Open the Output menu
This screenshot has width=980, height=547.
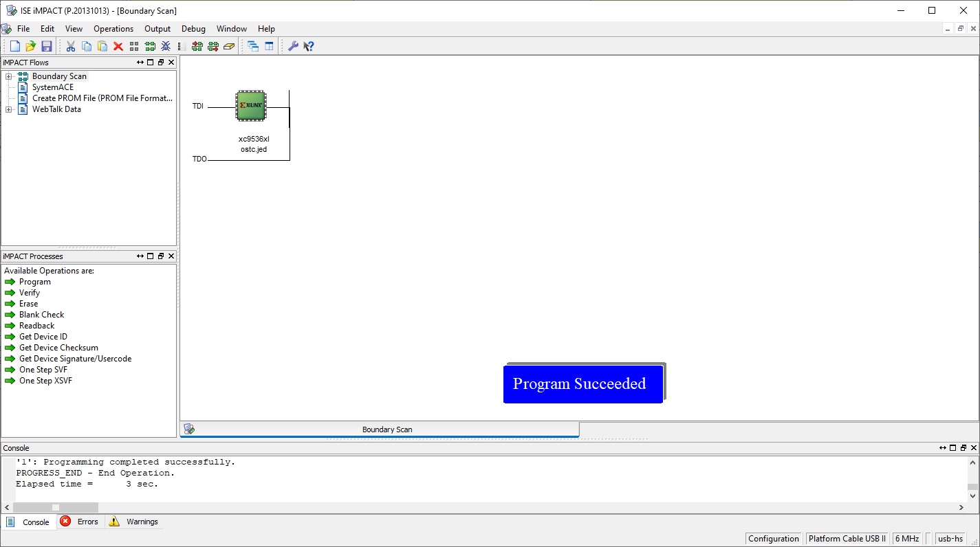point(157,29)
